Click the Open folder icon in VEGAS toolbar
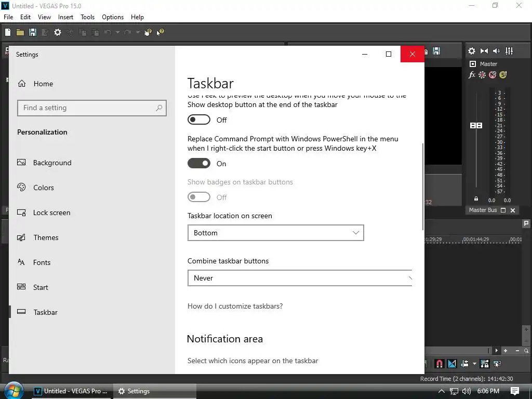Screen dimensions: 532x399 [20, 32]
